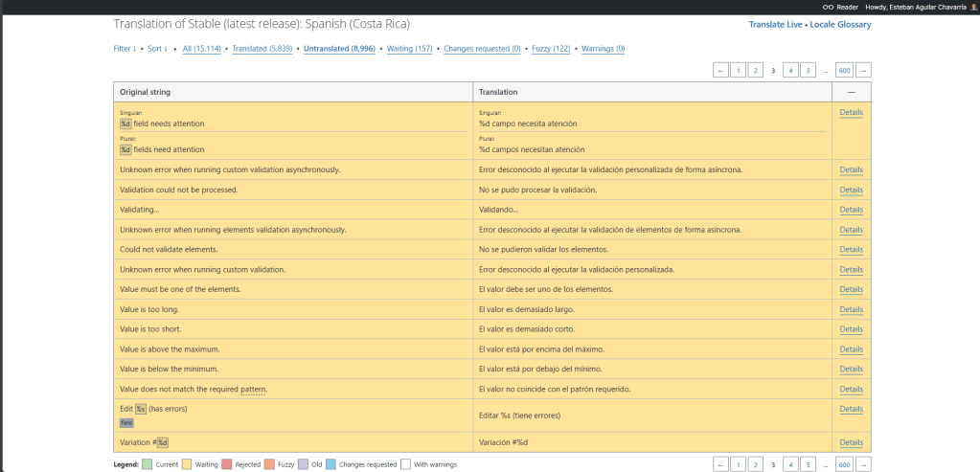Go to page 5 in bottom pagination
Viewport: 980px width, 472px height.
click(x=809, y=464)
